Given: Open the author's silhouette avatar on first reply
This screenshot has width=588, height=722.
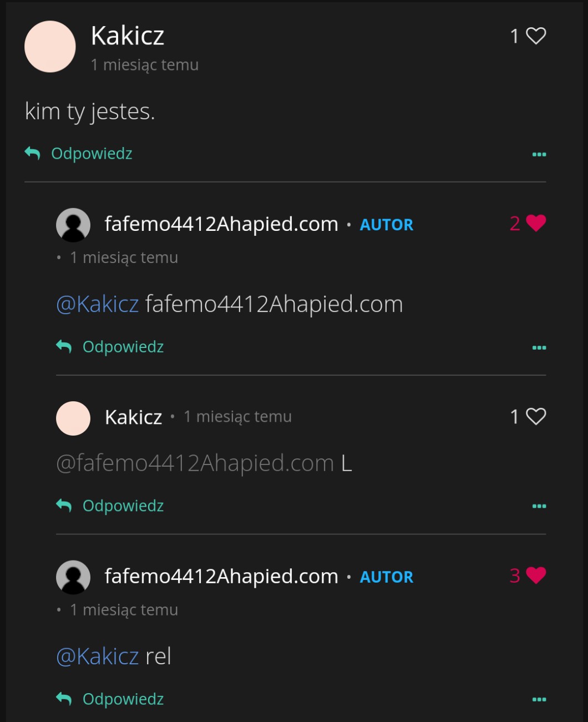Looking at the screenshot, I should [x=73, y=225].
